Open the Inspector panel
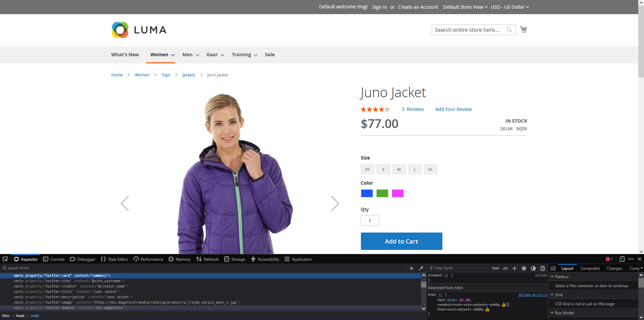644x320 pixels. tap(26, 259)
